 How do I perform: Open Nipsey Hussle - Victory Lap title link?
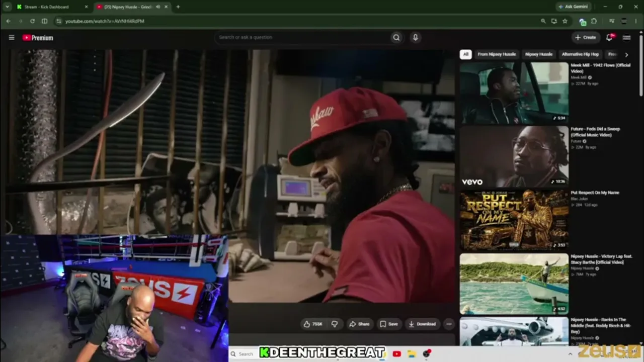tap(601, 259)
